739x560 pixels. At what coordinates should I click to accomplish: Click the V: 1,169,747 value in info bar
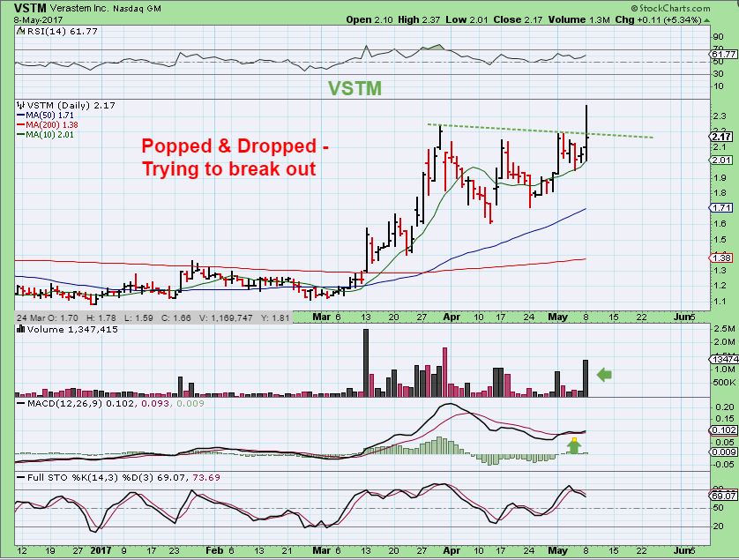(225, 317)
